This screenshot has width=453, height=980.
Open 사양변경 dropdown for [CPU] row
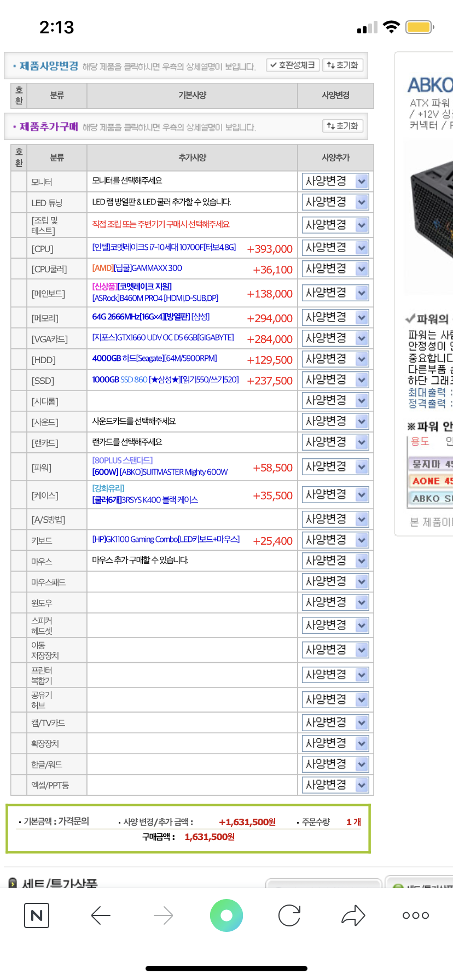point(335,248)
